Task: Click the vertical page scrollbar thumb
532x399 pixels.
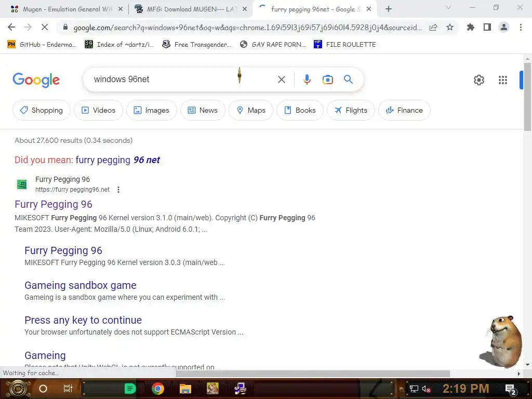Action: pyautogui.click(x=527, y=97)
